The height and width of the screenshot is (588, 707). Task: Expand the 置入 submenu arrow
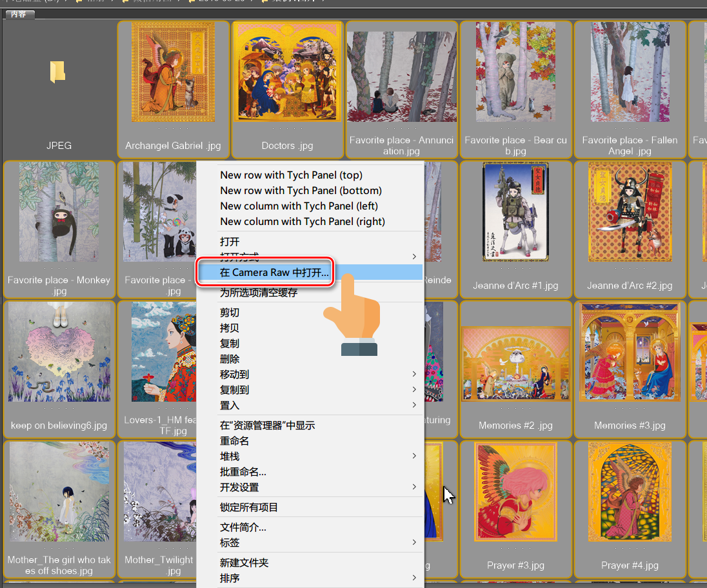[x=414, y=405]
